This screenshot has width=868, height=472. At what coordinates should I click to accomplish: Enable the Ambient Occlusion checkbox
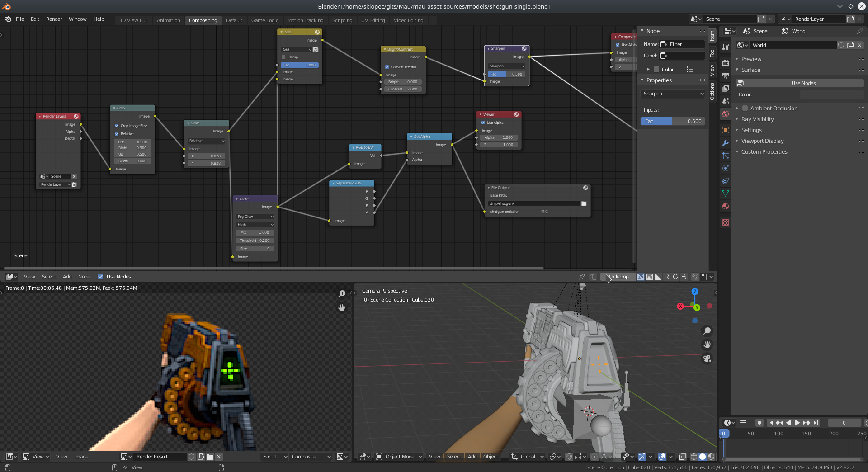click(745, 109)
